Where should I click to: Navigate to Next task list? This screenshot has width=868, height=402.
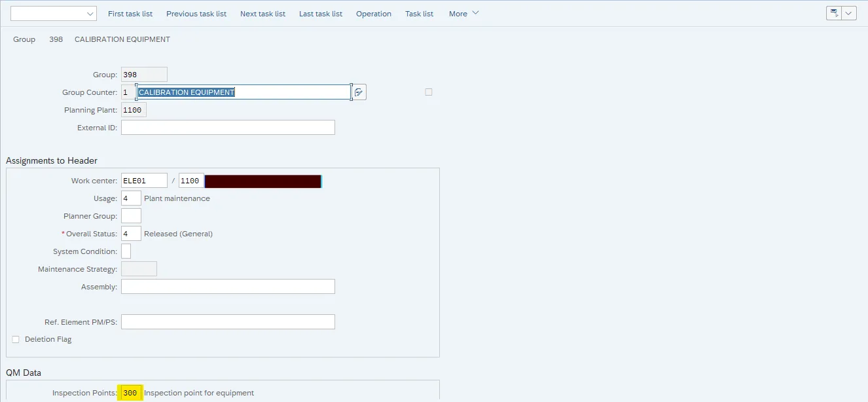262,14
